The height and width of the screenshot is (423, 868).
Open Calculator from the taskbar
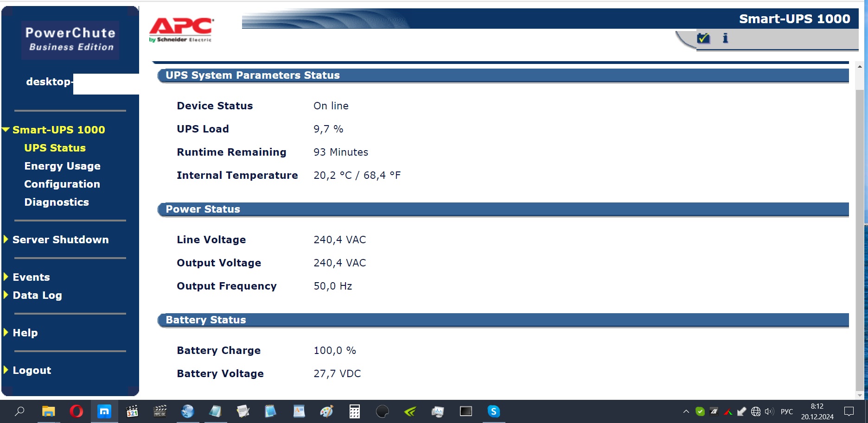(355, 411)
